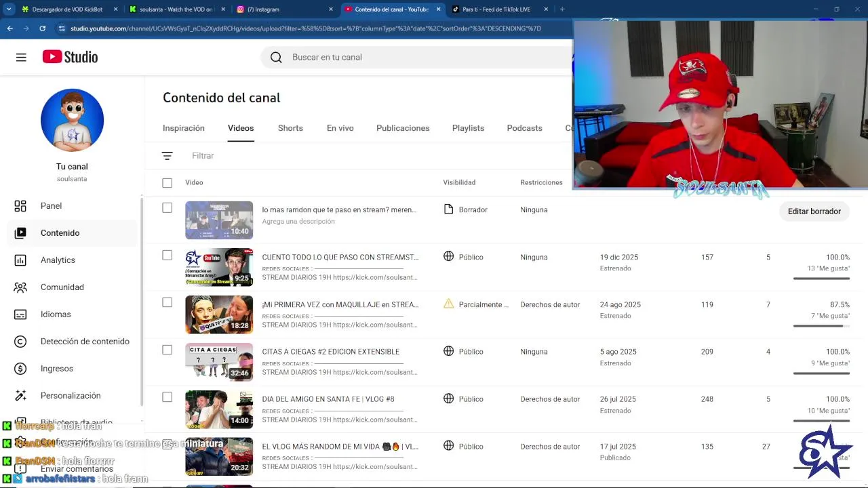
Task: Open the hamburger navigation menu
Action: (x=21, y=58)
